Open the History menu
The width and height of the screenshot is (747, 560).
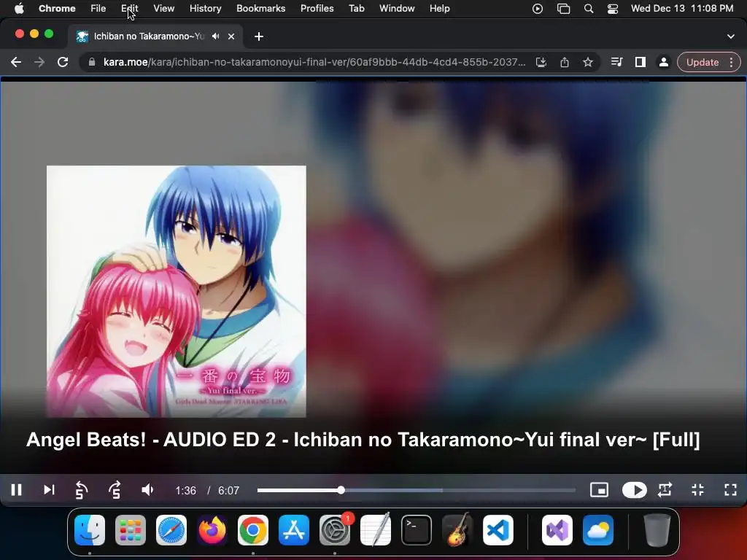[x=205, y=8]
